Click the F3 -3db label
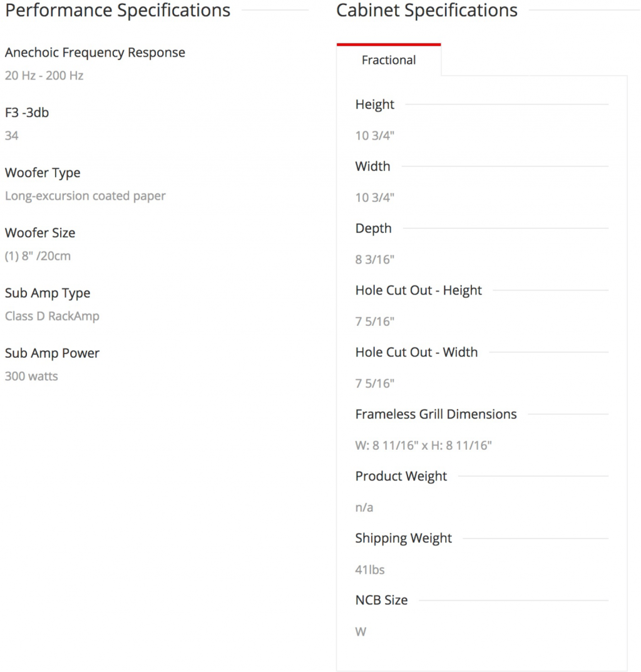 [x=27, y=113]
